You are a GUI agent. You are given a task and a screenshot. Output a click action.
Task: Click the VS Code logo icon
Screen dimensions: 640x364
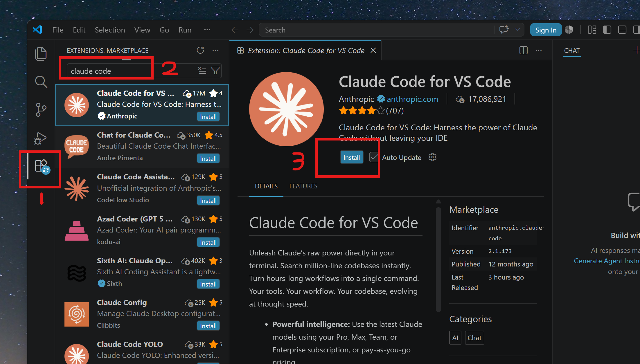point(38,30)
